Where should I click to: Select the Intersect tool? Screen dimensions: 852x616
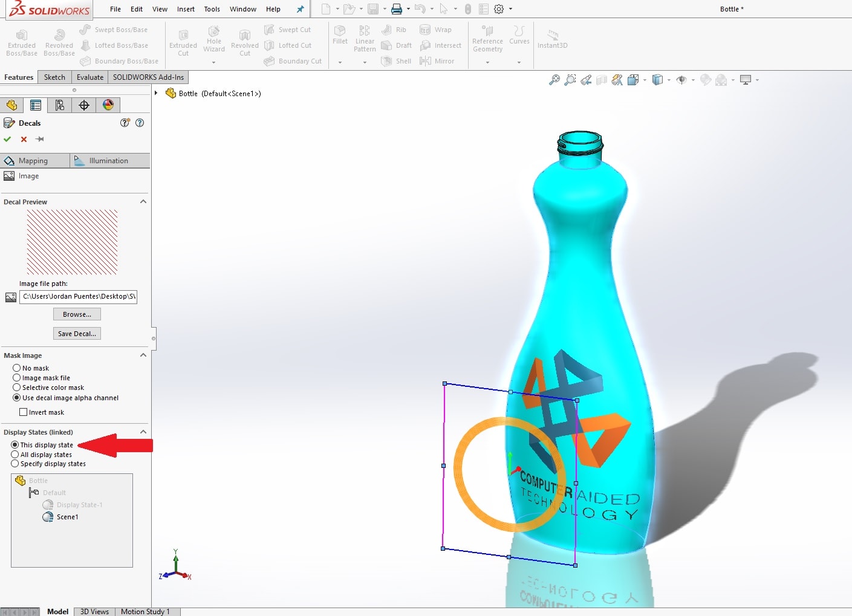(x=441, y=45)
